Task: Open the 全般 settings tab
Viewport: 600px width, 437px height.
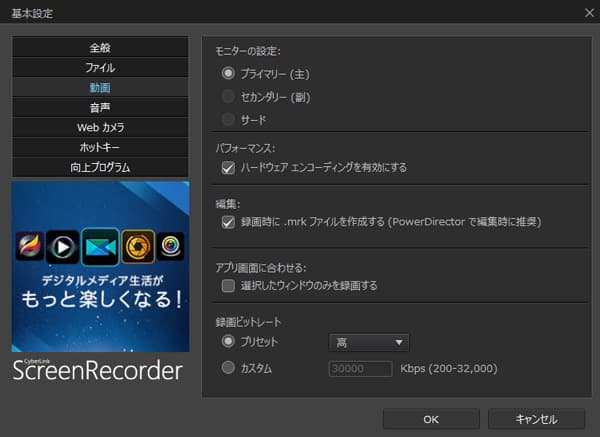Action: (100, 47)
